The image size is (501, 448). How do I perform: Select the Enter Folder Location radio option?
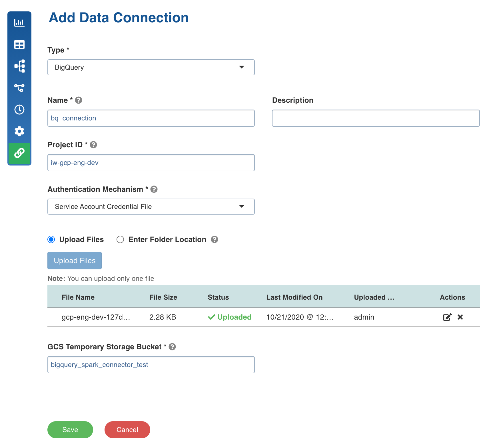pyautogui.click(x=120, y=239)
